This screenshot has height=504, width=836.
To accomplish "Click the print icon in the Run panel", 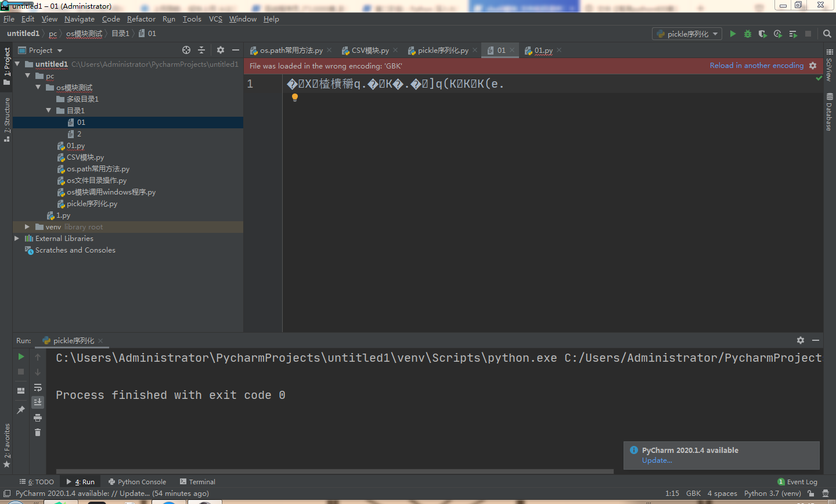I will [x=38, y=417].
